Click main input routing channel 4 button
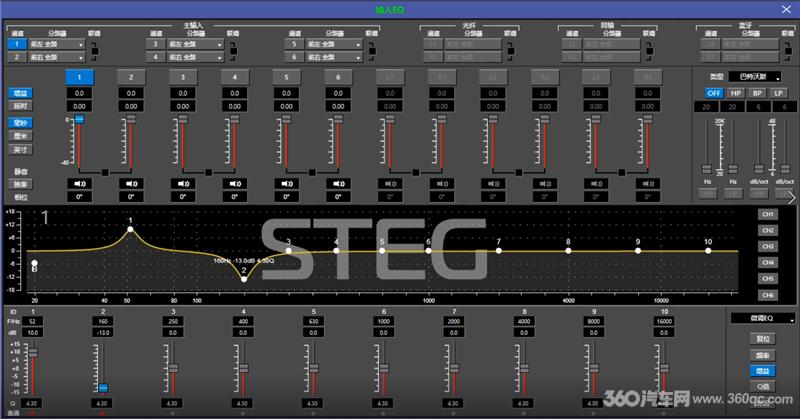 (x=156, y=57)
